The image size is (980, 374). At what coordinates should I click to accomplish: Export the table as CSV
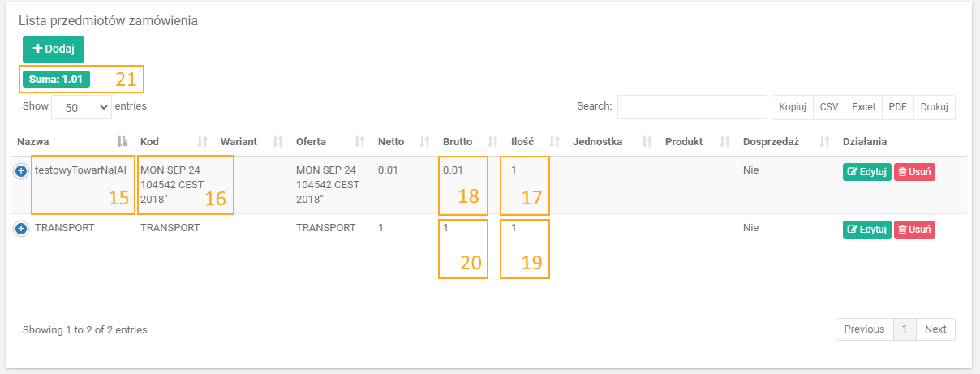(x=828, y=107)
